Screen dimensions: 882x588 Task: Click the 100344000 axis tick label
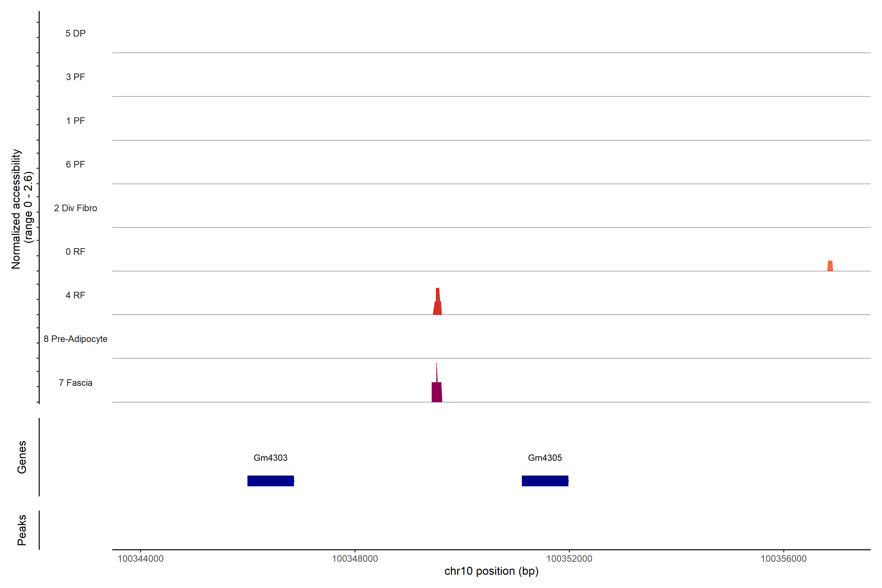(141, 558)
